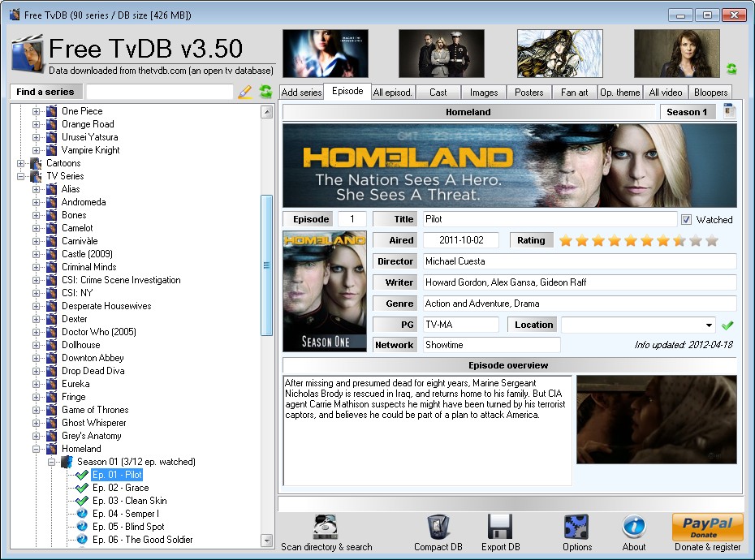Click the Title field containing Pilot
This screenshot has height=560, width=755.
[x=550, y=220]
